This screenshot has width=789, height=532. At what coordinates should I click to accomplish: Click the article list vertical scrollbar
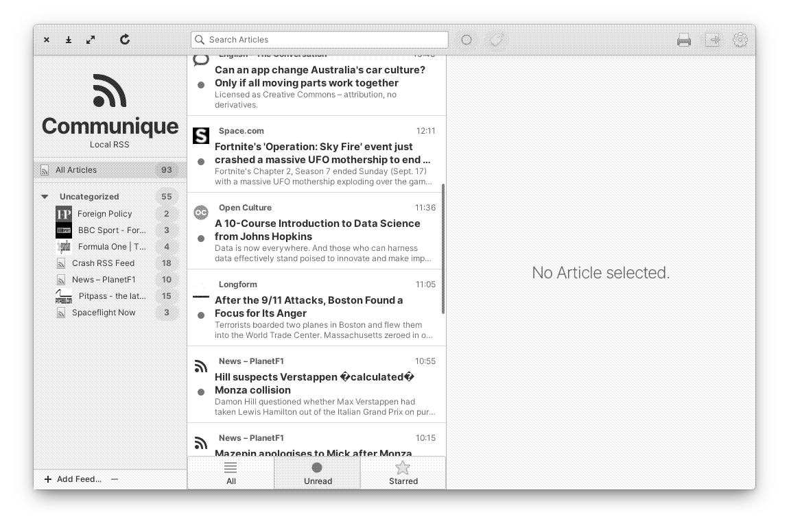[x=443, y=249]
